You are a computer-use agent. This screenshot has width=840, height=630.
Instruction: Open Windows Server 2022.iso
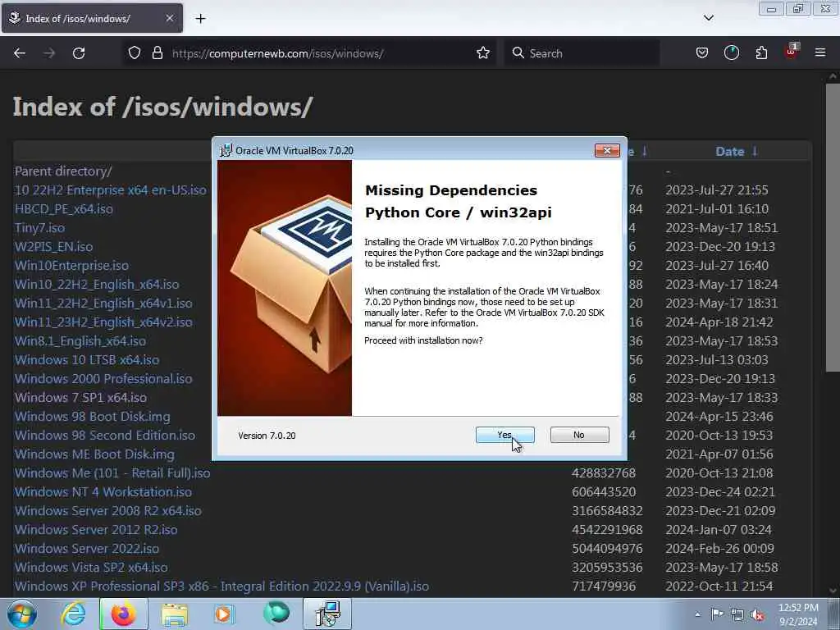click(x=87, y=548)
